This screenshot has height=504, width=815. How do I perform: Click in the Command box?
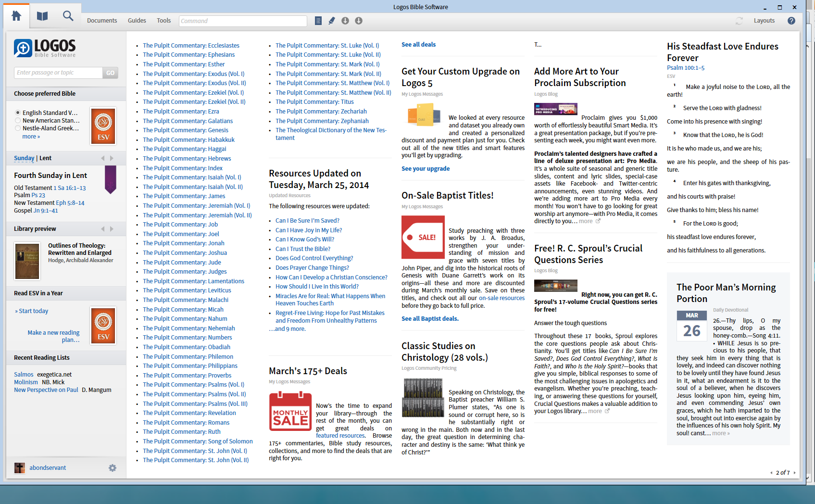(243, 21)
